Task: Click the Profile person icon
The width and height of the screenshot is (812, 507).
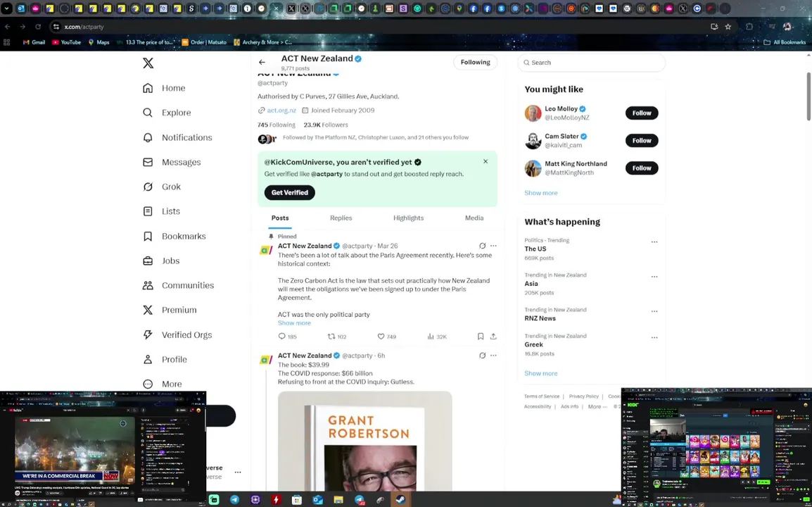Action: 148,359
